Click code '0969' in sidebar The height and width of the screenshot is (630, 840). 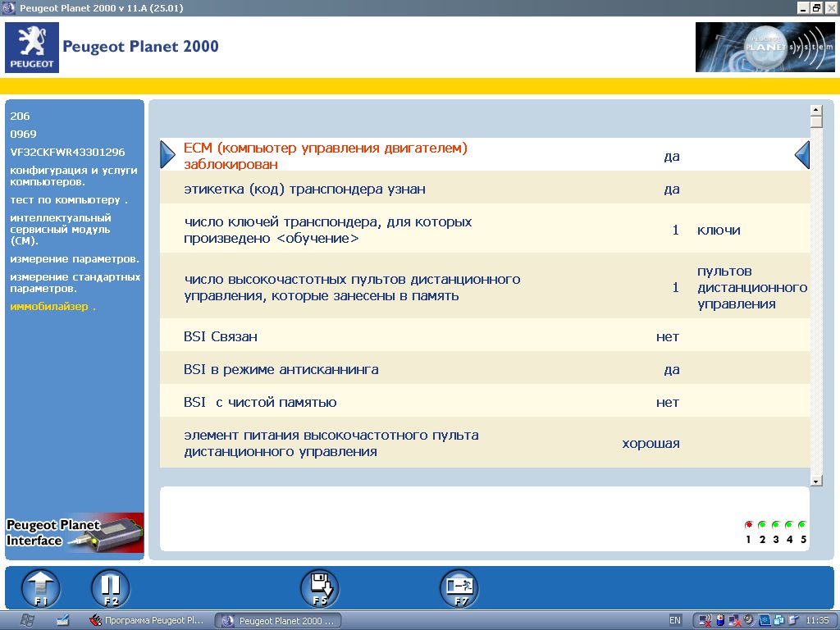pos(23,134)
